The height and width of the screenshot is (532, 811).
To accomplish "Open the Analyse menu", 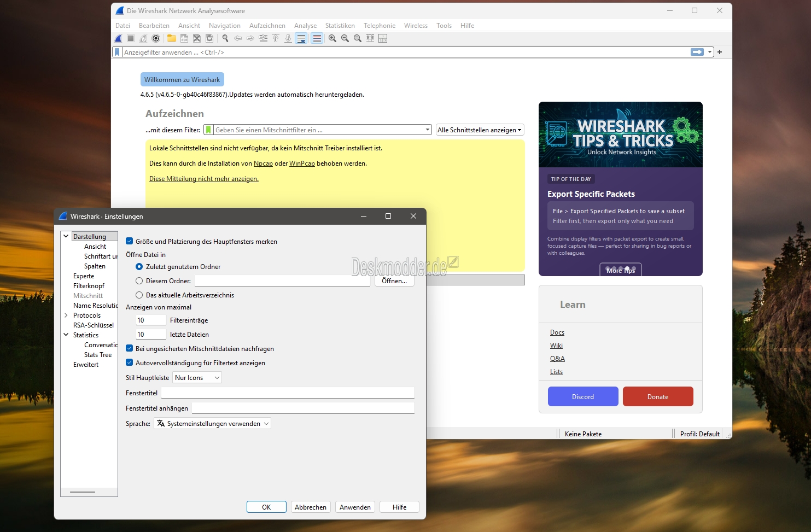I will (305, 26).
